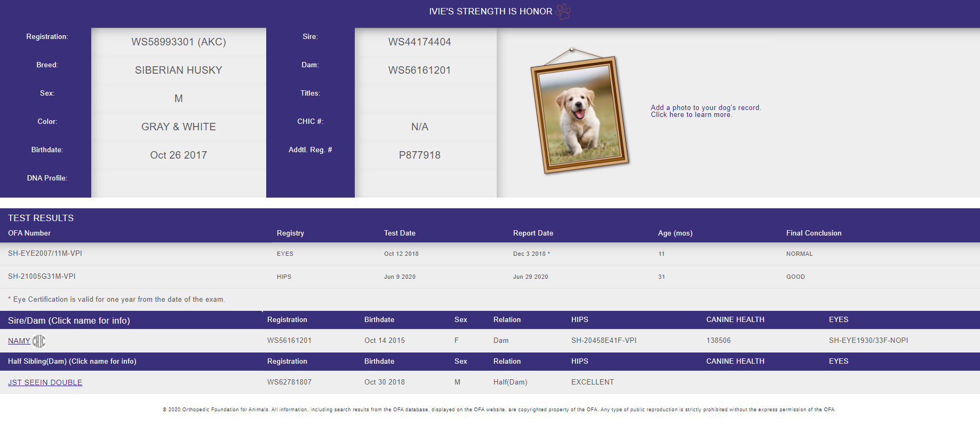Image resolution: width=980 pixels, height=431 pixels.
Task: Click 'Add a photo to your dog's record' link
Action: 705,108
